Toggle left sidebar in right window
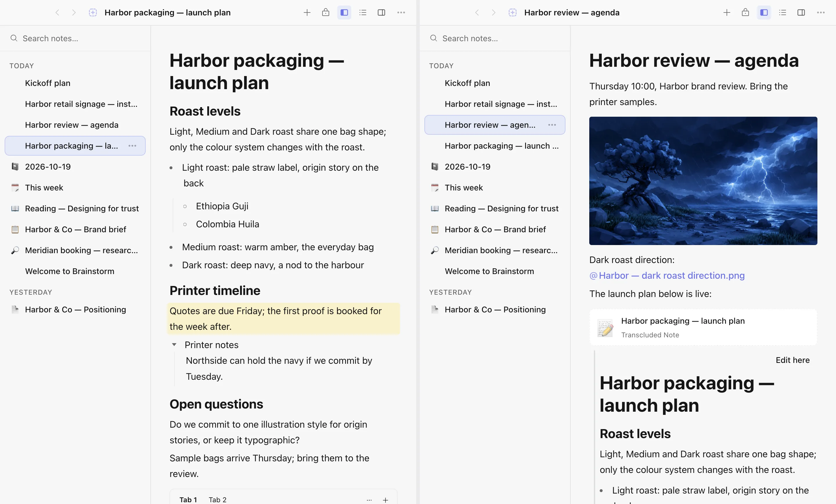This screenshot has width=836, height=504. pos(764,12)
